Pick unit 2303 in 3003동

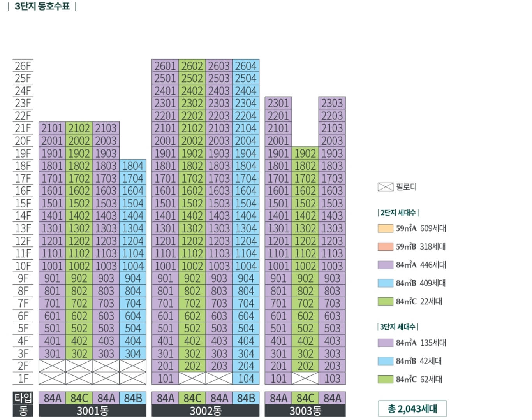pos(332,103)
